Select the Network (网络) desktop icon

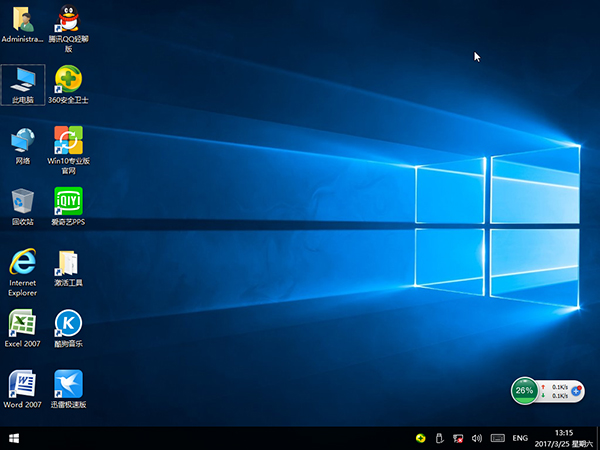(x=22, y=139)
